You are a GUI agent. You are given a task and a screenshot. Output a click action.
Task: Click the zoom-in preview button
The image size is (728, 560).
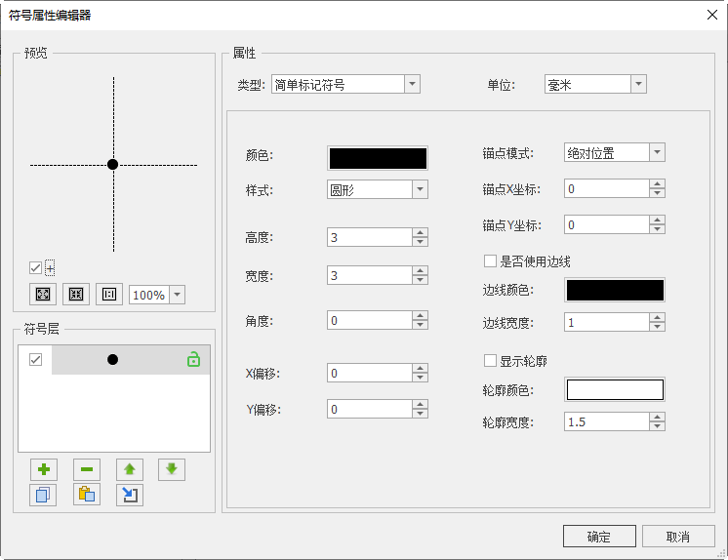point(43,295)
